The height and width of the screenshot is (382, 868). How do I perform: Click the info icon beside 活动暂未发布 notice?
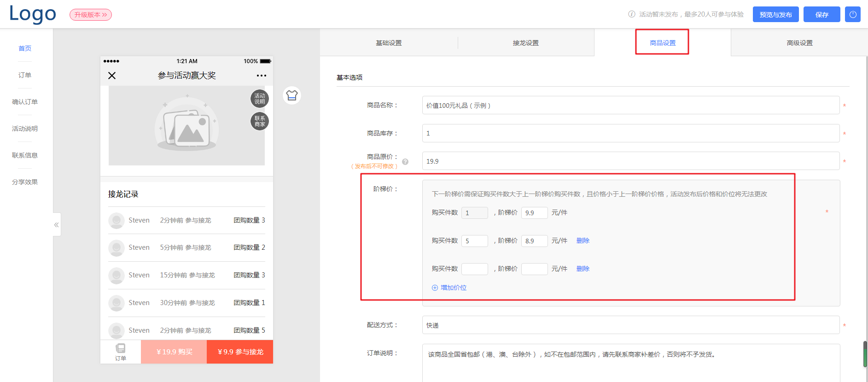632,14
